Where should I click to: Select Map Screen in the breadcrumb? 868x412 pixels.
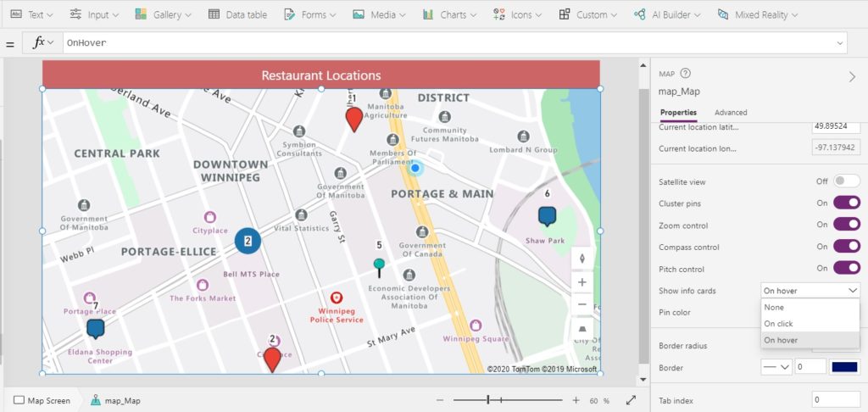click(42, 400)
